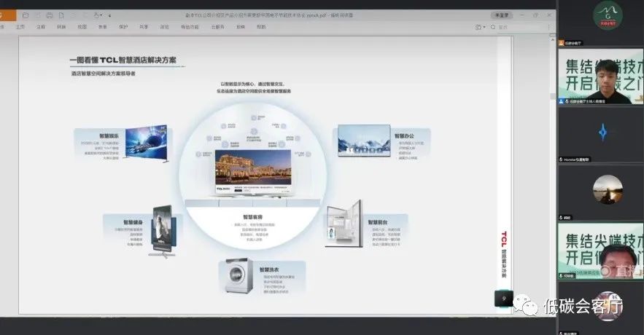Select the 保护 ribbon tab
Viewport: 644px width, 335px height.
[x=123, y=27]
